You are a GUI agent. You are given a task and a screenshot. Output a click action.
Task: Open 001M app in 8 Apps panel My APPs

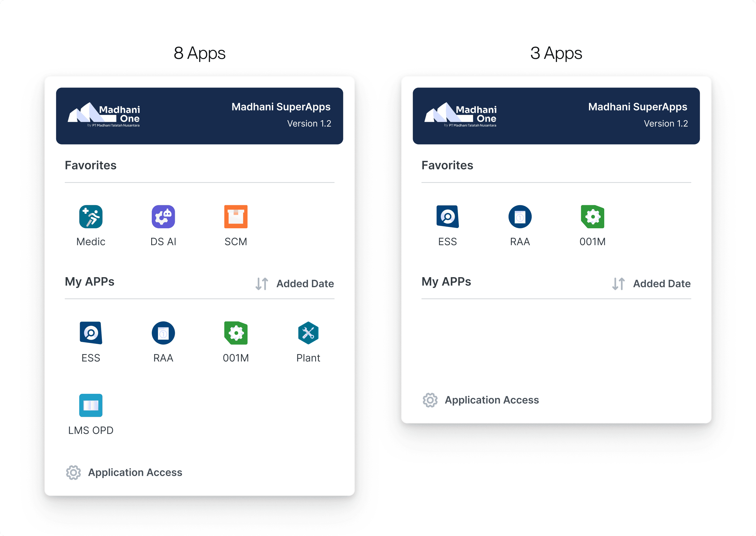pyautogui.click(x=236, y=333)
